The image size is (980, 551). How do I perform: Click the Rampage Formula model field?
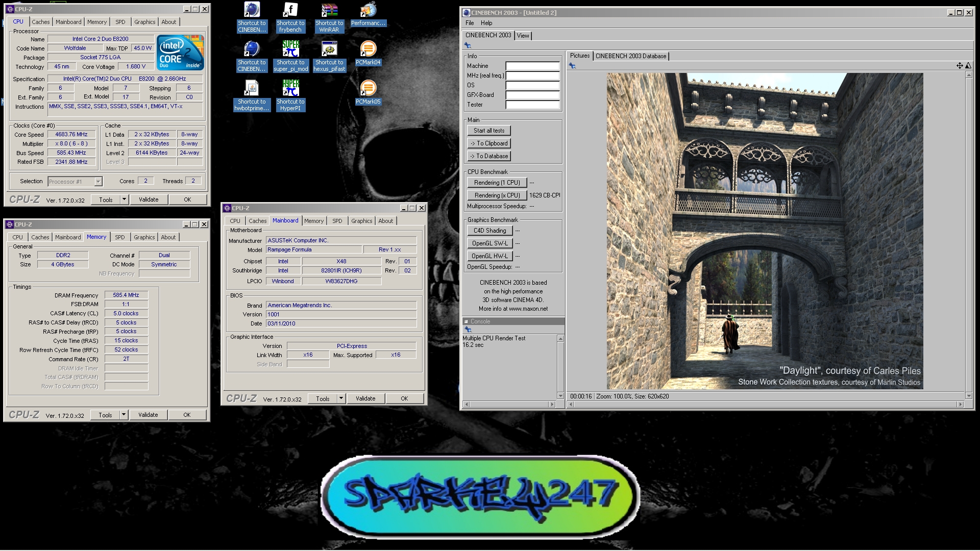tap(313, 249)
